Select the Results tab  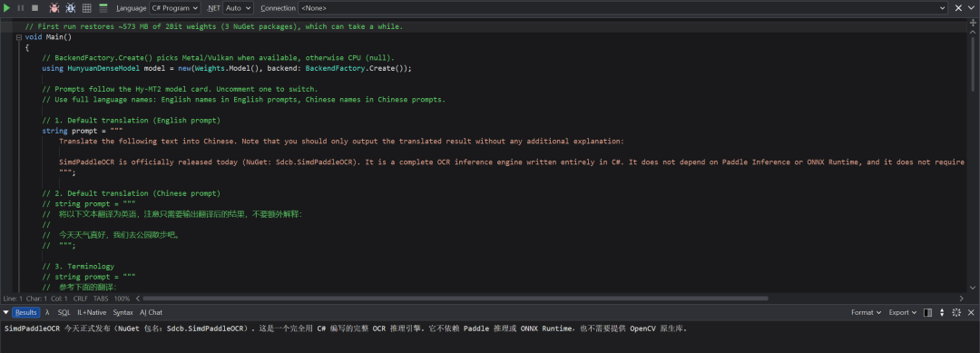[x=25, y=312]
